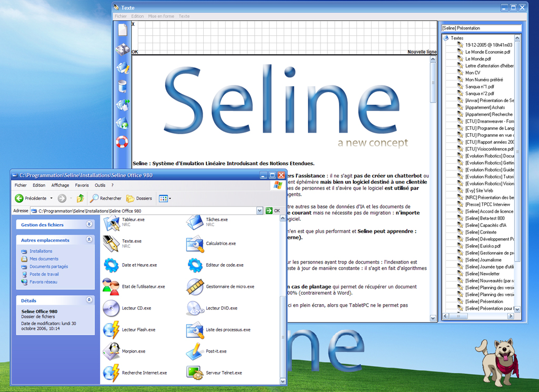The image size is (539, 392).
Task: Select [Seline] Newsletter in Textes tree
Action: [482, 274]
